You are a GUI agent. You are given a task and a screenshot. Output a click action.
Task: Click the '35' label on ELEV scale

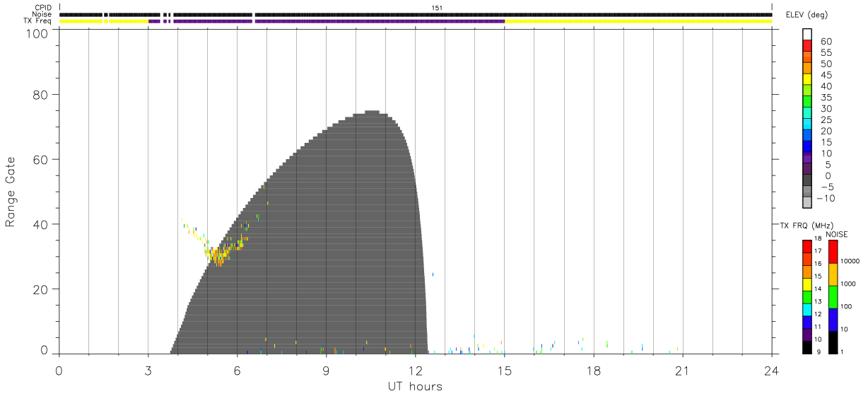[825, 98]
